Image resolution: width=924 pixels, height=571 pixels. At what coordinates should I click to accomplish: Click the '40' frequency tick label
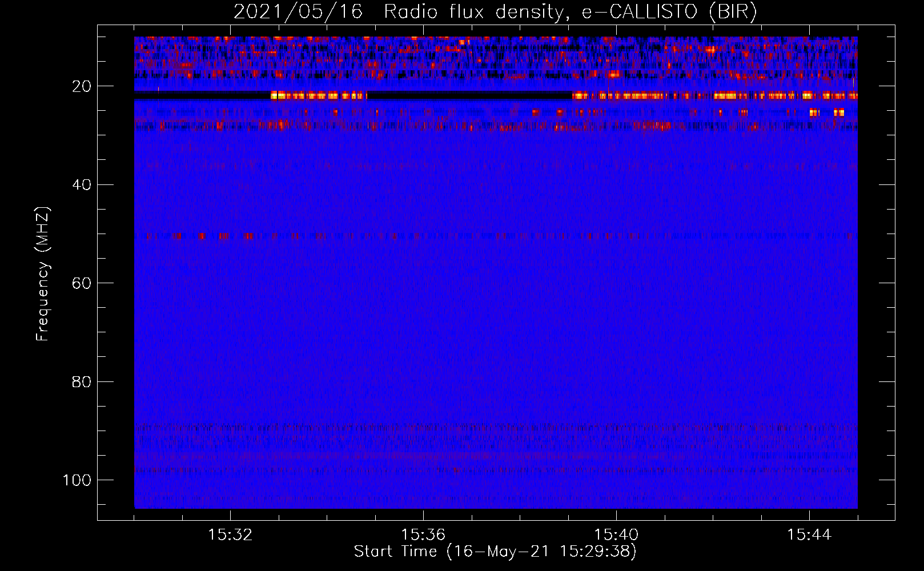click(82, 185)
